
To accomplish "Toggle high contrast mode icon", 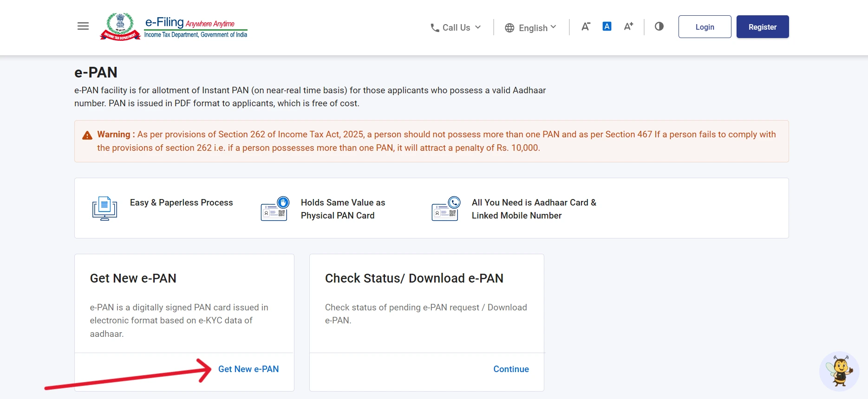I will click(659, 26).
